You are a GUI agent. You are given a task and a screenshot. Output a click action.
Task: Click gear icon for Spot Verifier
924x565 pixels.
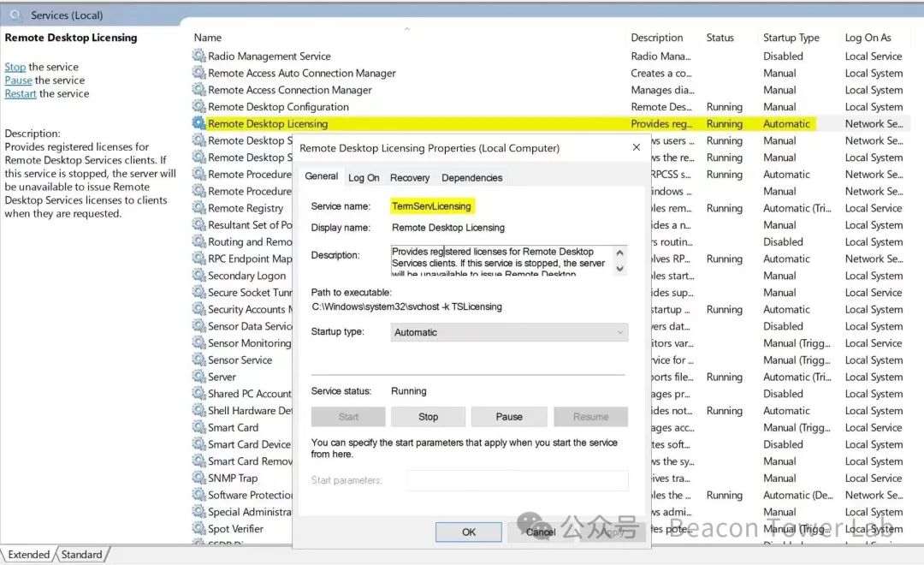pyautogui.click(x=198, y=528)
